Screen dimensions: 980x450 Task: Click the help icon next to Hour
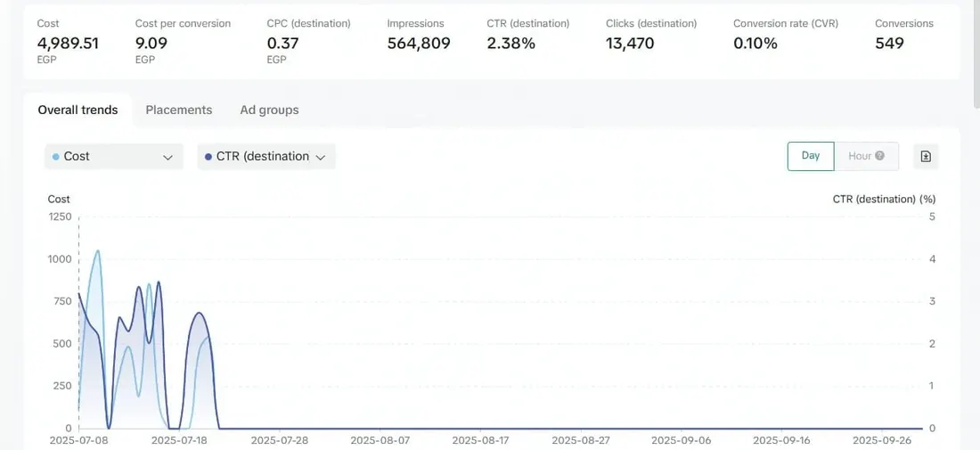tap(880, 156)
